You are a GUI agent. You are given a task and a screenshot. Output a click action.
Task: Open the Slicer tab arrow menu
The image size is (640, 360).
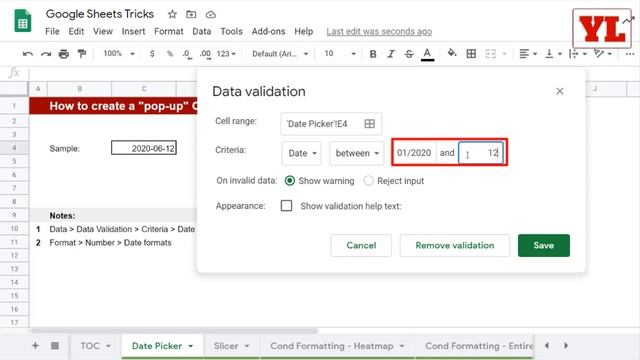tap(247, 346)
